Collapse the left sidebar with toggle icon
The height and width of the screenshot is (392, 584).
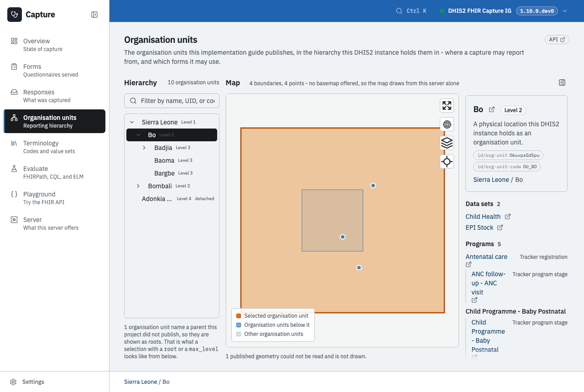point(94,15)
